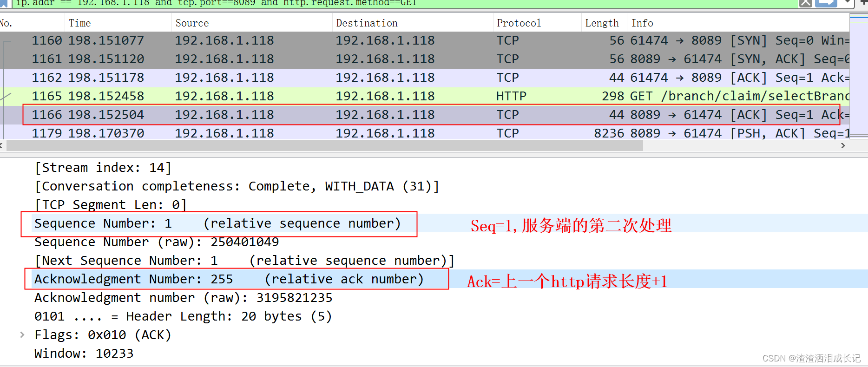Screen dimensions: 868x367
Task: Open the display filter history dropdown
Action: (x=848, y=3)
